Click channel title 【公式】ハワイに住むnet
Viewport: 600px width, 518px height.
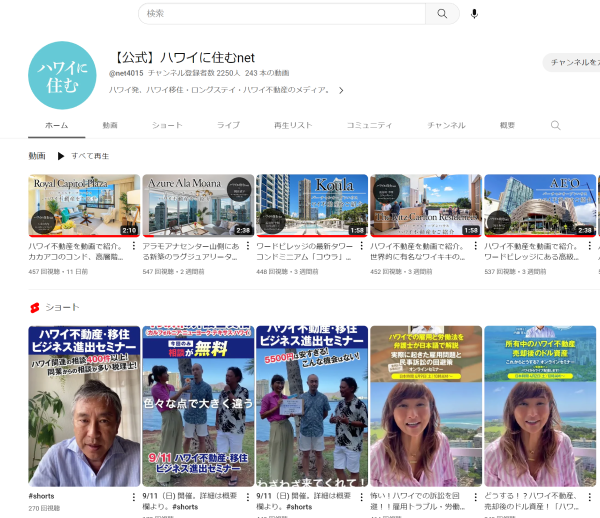coord(184,58)
